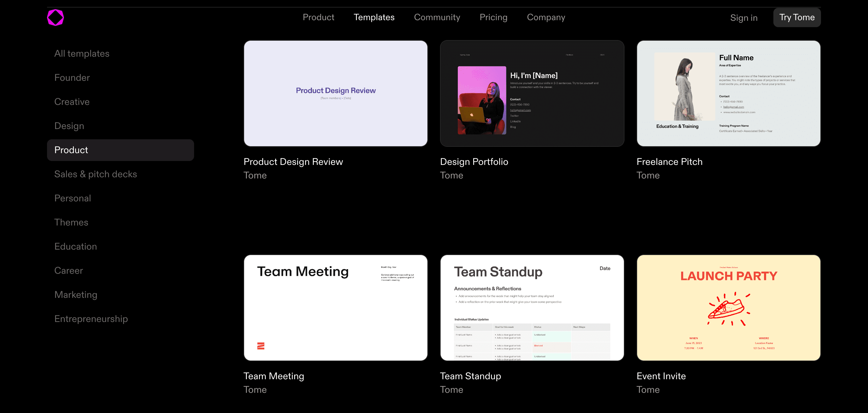Viewport: 868px width, 413px height.
Task: View the Themes category
Action: pyautogui.click(x=71, y=222)
